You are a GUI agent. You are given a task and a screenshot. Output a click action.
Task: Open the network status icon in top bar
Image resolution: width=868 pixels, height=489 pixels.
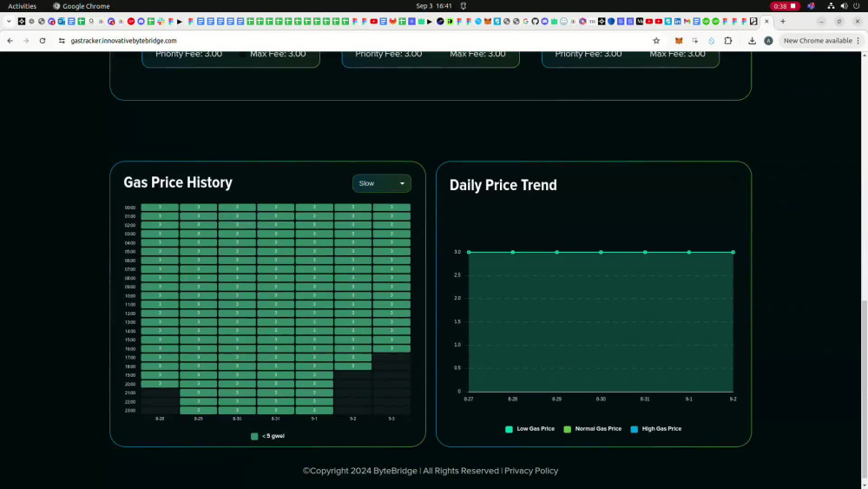point(831,6)
